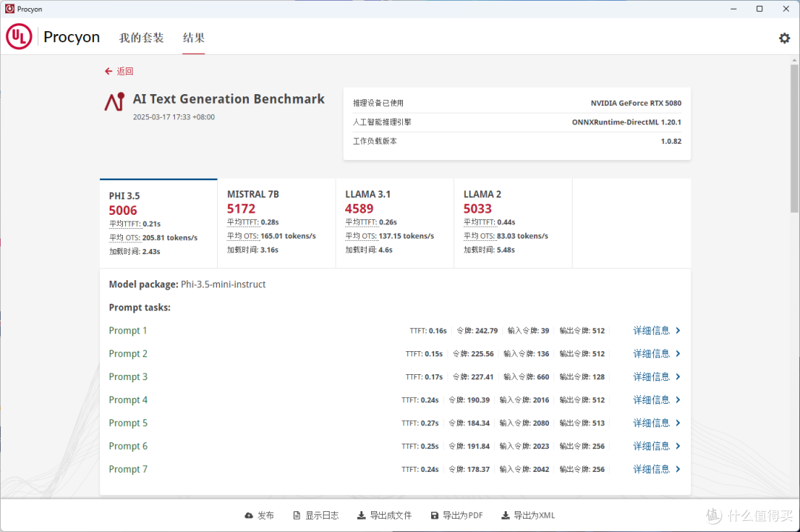Click the Prompt 6 label
This screenshot has height=532, width=800.
pos(127,446)
